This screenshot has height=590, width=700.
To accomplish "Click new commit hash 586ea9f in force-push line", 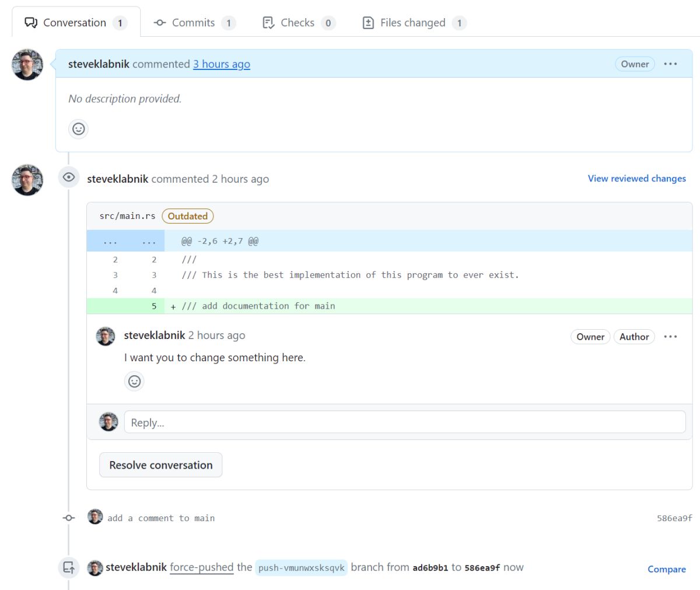I will (x=482, y=568).
